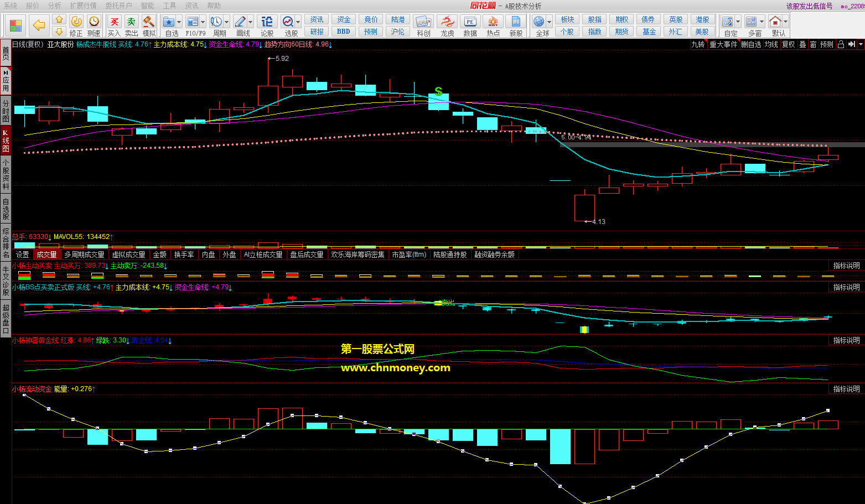Expand the dropdown arrow next to 周期
The height and width of the screenshot is (504, 865).
click(x=226, y=22)
